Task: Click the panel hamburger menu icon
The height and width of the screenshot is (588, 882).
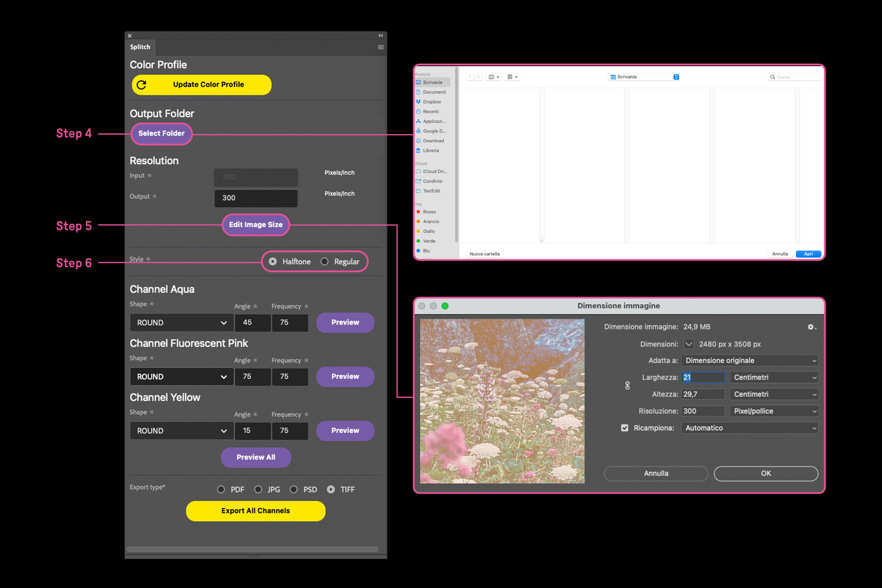Action: click(x=381, y=47)
